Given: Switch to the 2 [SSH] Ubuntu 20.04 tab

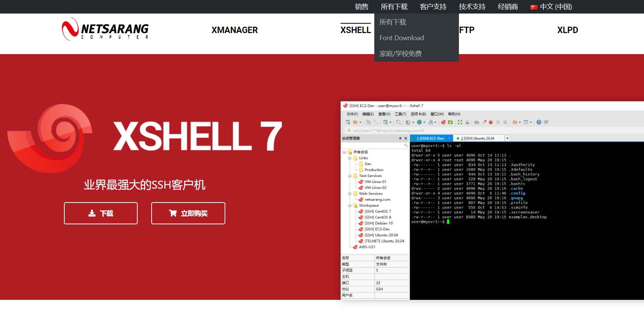Looking at the screenshot, I should click(478, 138).
